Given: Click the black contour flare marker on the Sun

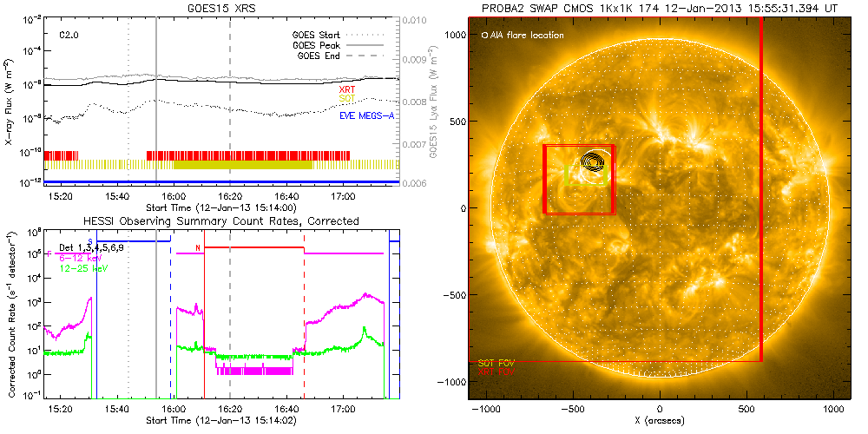Looking at the screenshot, I should pyautogui.click(x=595, y=161).
